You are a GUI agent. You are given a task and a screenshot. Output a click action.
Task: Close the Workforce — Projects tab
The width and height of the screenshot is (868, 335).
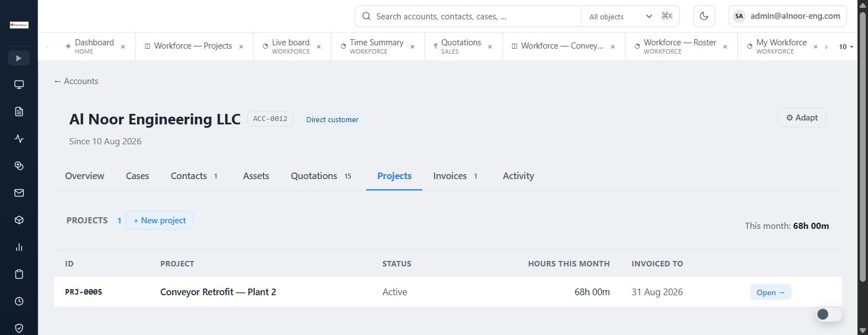coord(241,46)
